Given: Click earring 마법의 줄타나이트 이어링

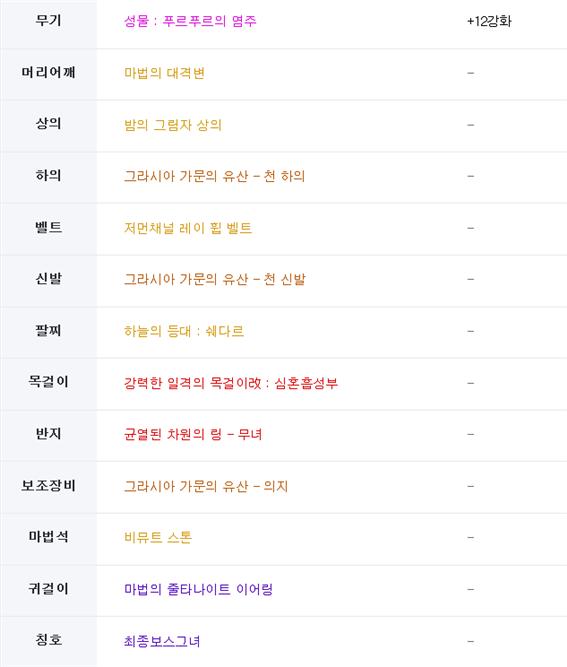Looking at the screenshot, I should coord(198,589).
